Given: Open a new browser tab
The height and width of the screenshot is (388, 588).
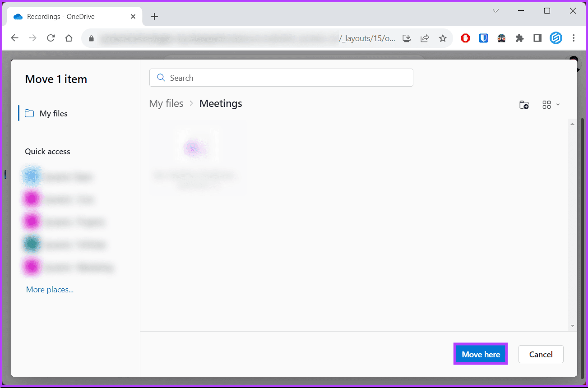Looking at the screenshot, I should [x=154, y=17].
